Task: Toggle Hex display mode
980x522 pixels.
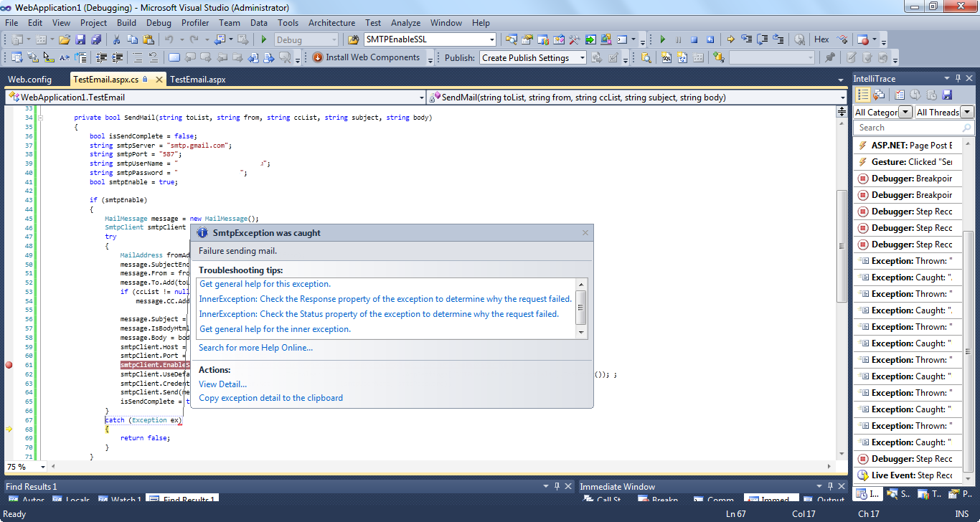Action: coord(821,39)
